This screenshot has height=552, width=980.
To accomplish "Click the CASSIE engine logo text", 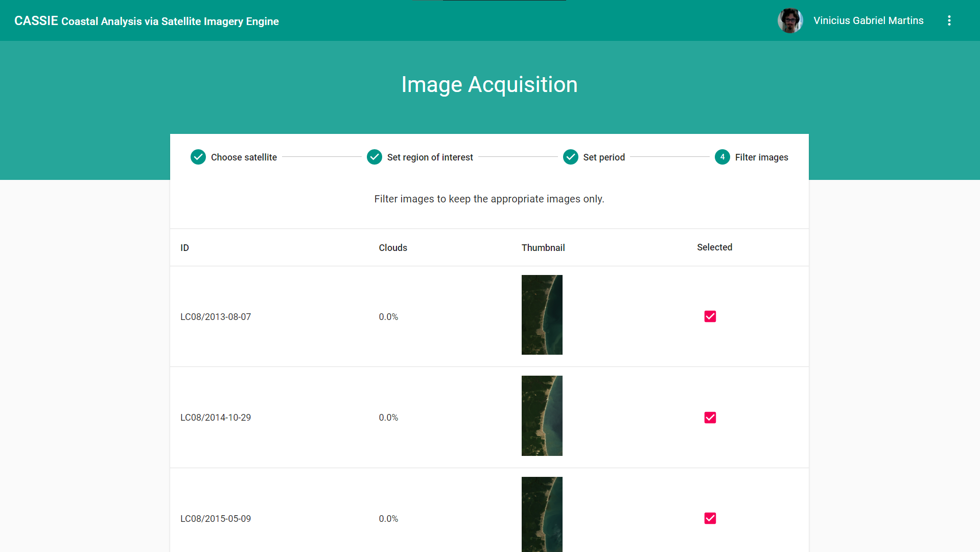I will tap(146, 20).
